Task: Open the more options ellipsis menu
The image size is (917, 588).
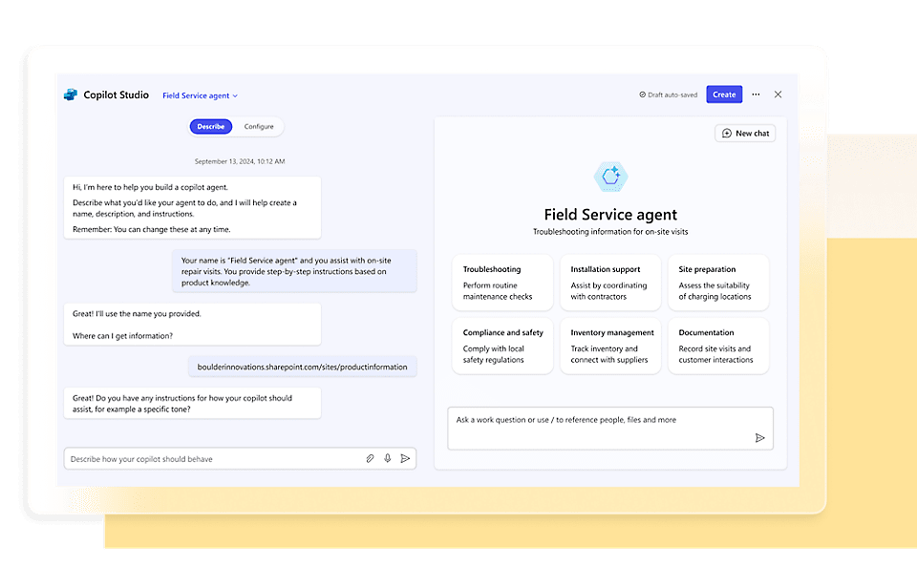Action: (x=757, y=94)
